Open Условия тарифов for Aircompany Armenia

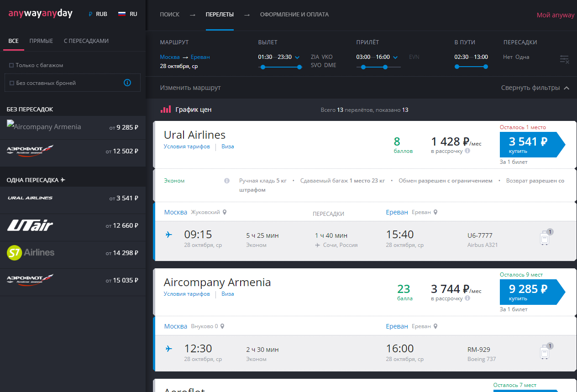tap(187, 294)
